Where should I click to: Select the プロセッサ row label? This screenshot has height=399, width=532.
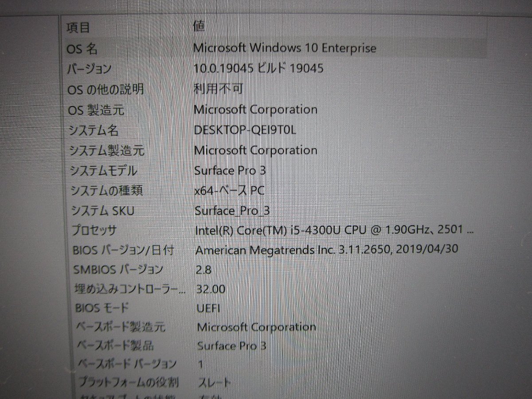[x=94, y=231]
